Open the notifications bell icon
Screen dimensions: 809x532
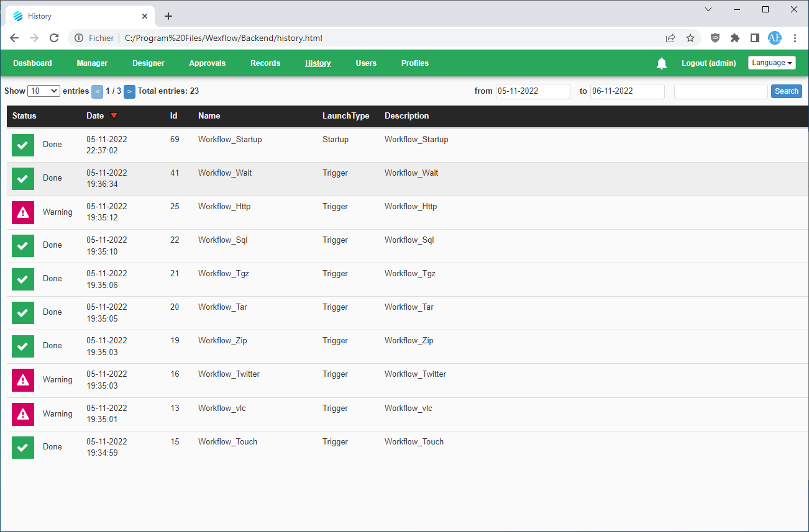tap(662, 63)
